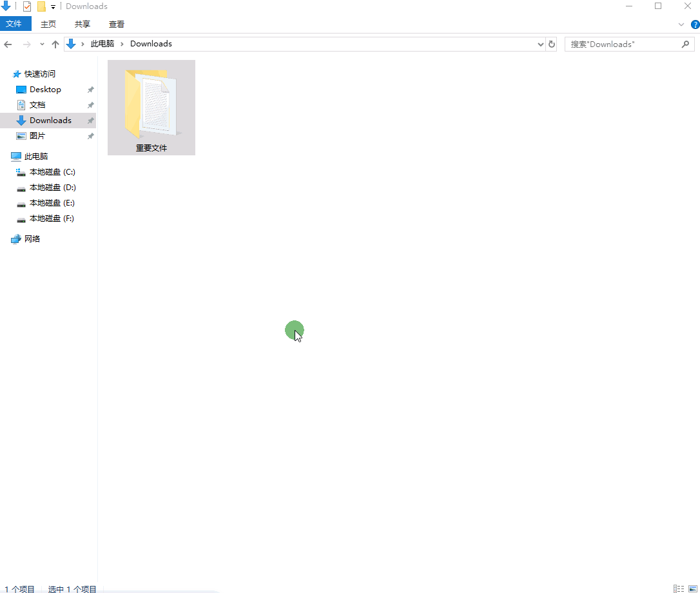Refresh the Downloads folder
The width and height of the screenshot is (700, 593).
pos(552,44)
